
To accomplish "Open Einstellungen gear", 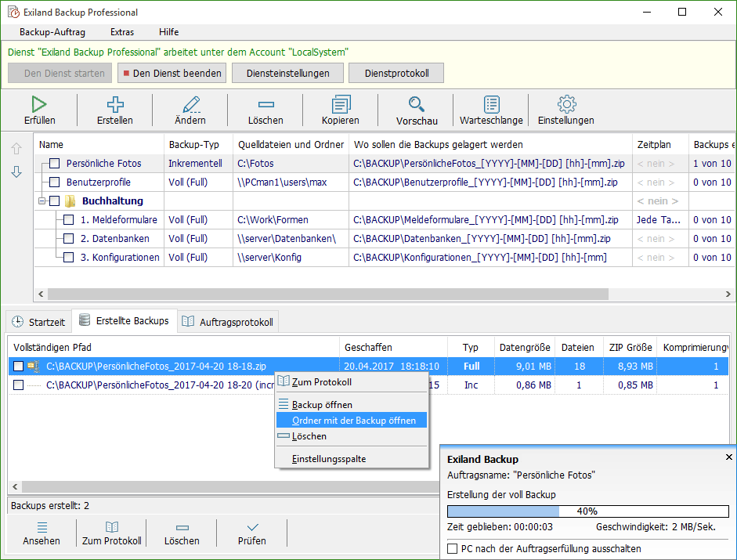I will [566, 104].
